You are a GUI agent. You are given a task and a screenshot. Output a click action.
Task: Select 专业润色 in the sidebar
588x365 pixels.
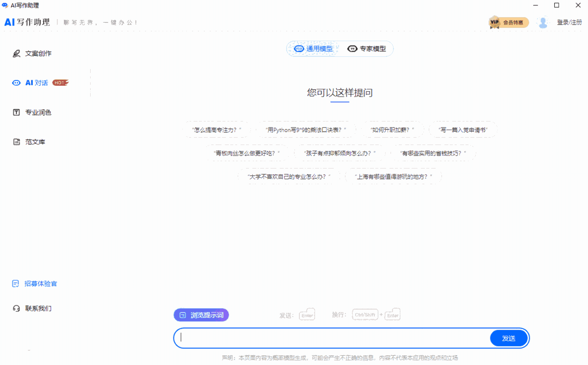pyautogui.click(x=31, y=112)
